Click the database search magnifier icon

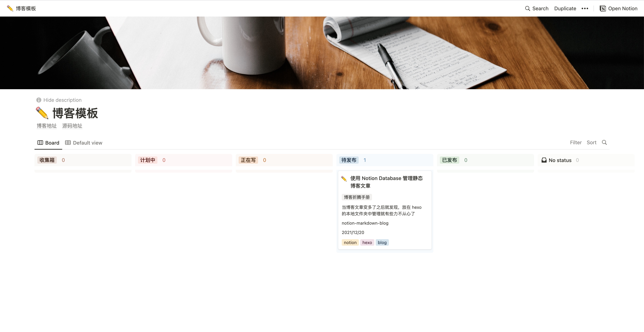coord(604,142)
